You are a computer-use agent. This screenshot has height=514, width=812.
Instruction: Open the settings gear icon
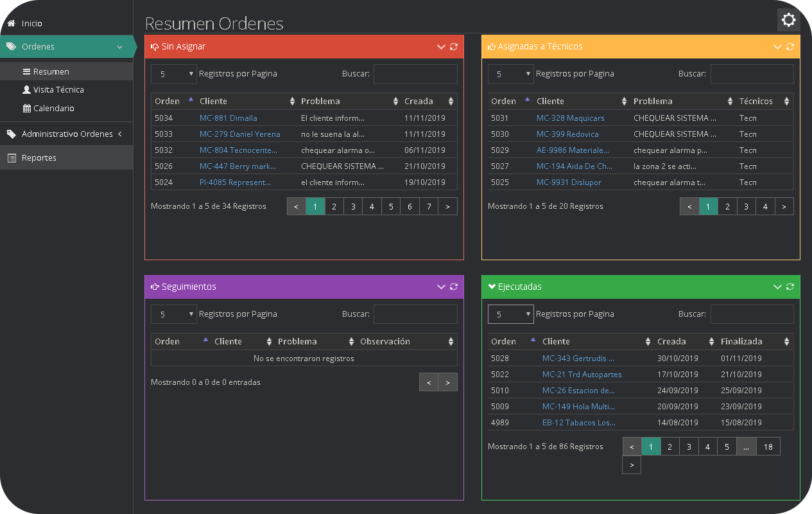point(788,20)
